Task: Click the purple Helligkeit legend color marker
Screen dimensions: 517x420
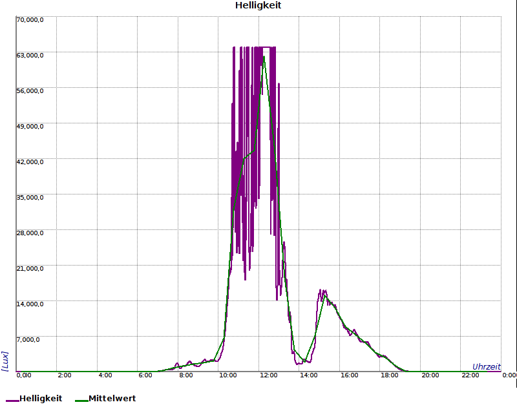Action: [12, 401]
